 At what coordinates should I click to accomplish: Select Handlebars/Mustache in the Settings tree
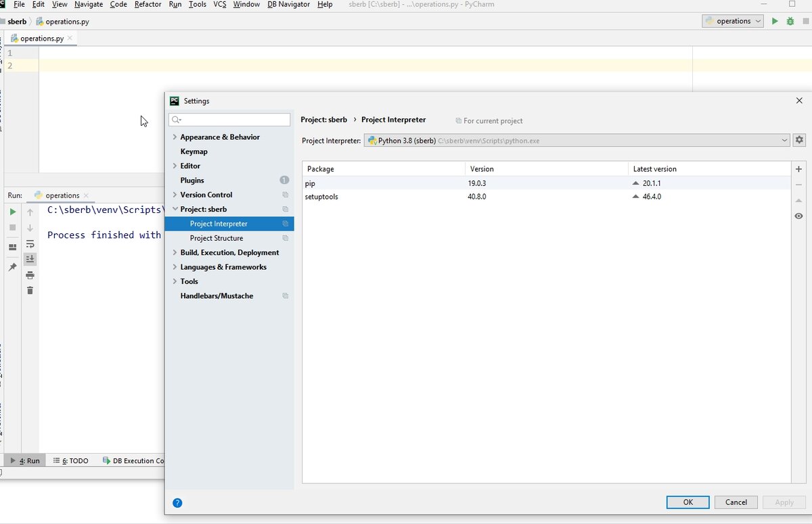[217, 296]
